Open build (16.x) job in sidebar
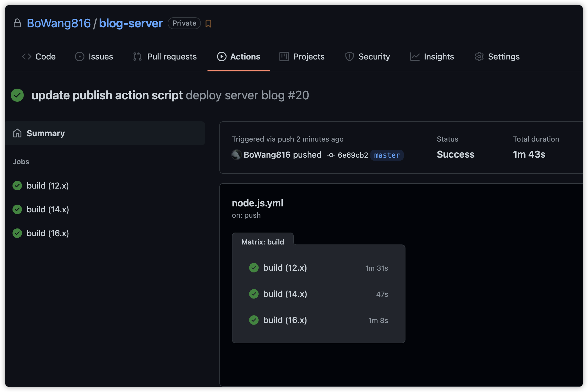 point(48,233)
